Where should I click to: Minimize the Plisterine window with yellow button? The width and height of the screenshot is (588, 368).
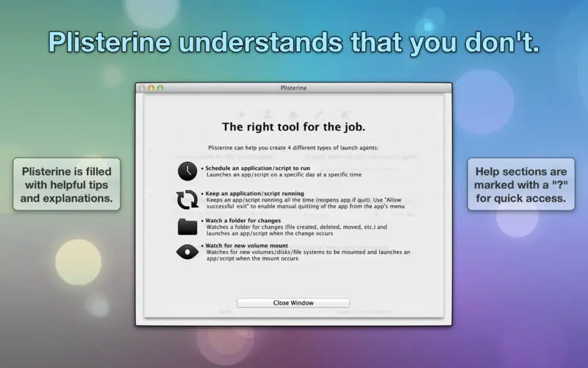tap(151, 88)
